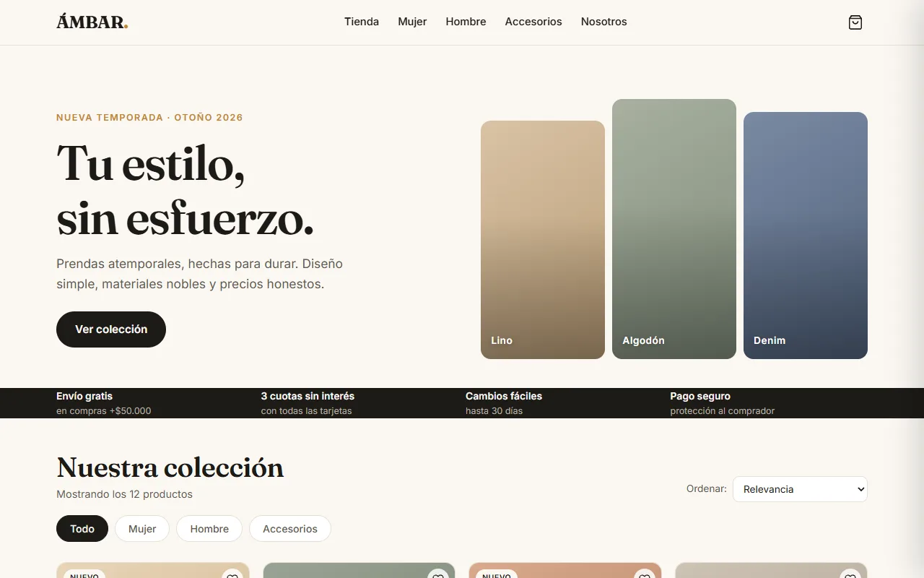Click '3 cuotas sin interés' text
Image resolution: width=924 pixels, height=578 pixels.
point(308,396)
